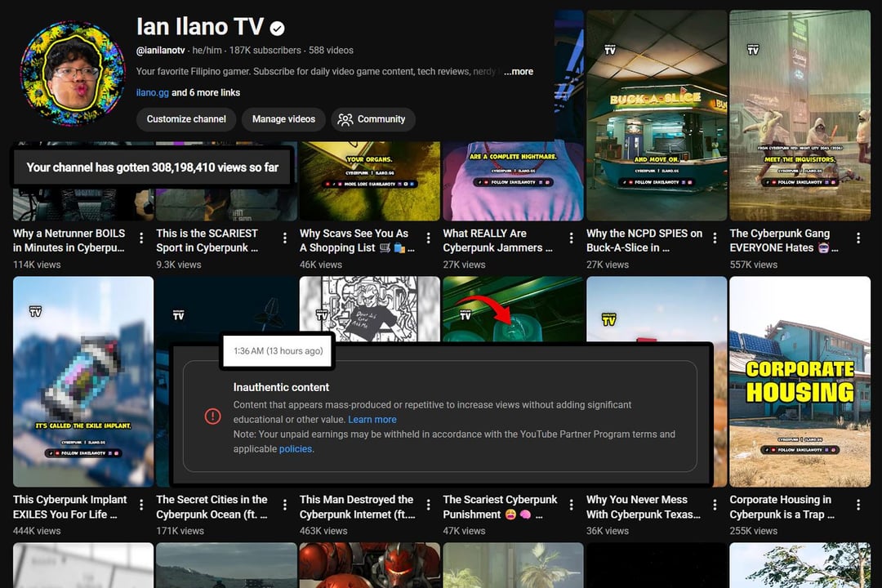
Task: Open three-dot menu for Exile Implant video
Action: coord(141,504)
